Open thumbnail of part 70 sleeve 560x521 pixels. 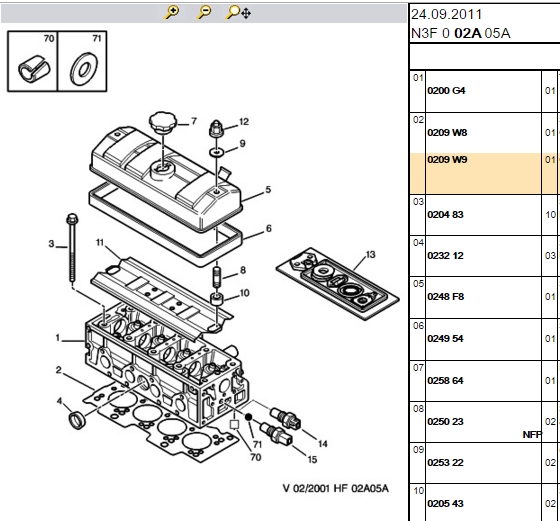tap(33, 61)
